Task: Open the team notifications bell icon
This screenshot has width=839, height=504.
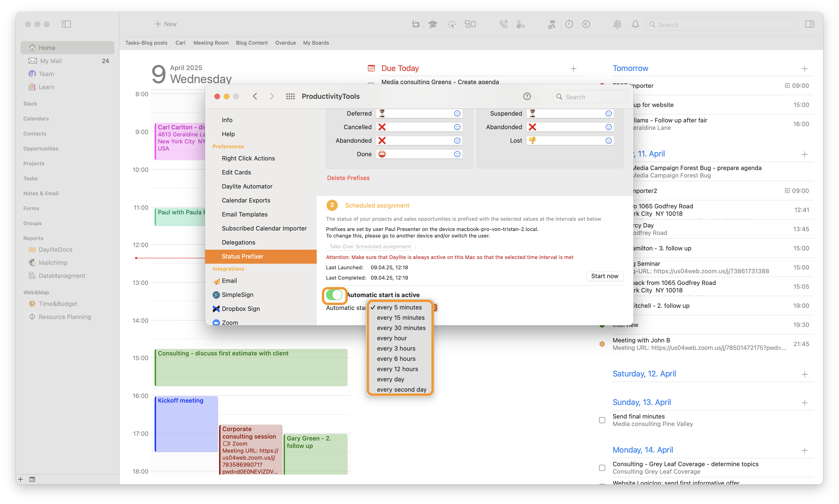Action: pyautogui.click(x=617, y=24)
